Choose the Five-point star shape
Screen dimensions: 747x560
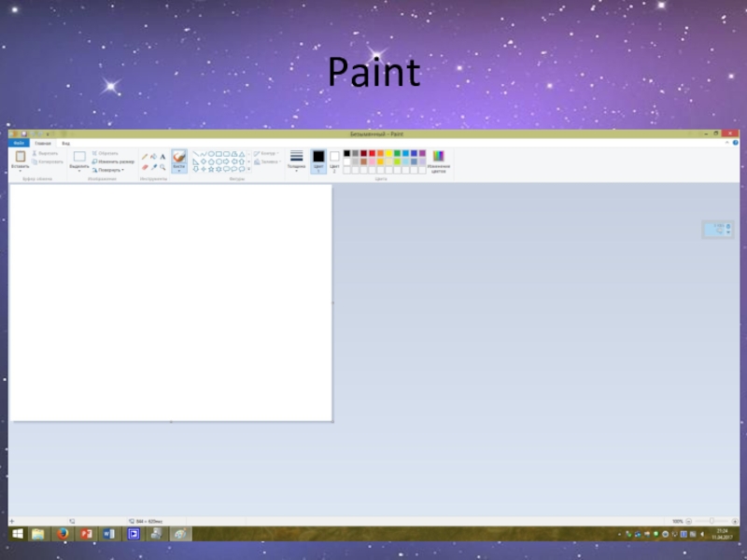click(x=211, y=169)
